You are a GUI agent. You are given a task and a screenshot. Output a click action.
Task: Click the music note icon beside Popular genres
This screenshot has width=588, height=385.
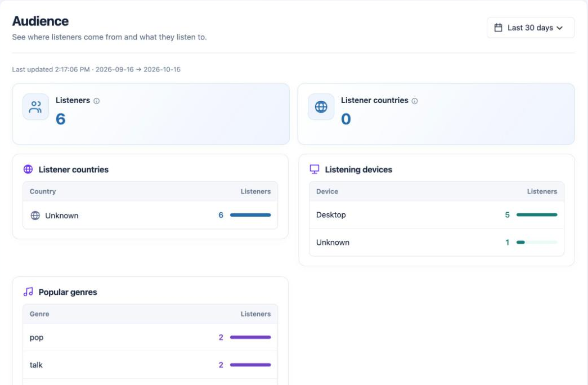point(28,292)
